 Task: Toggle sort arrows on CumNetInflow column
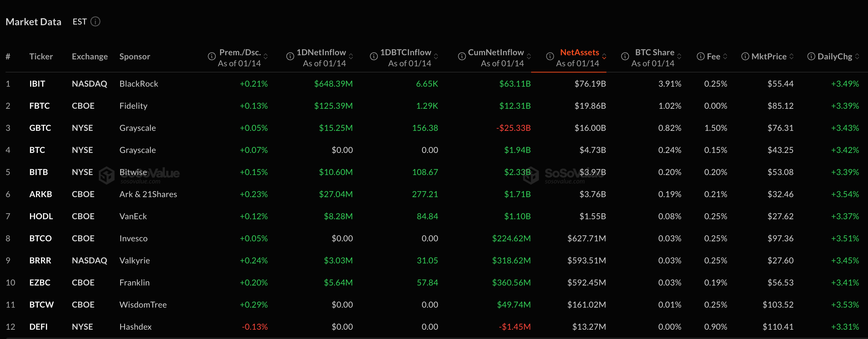click(529, 57)
